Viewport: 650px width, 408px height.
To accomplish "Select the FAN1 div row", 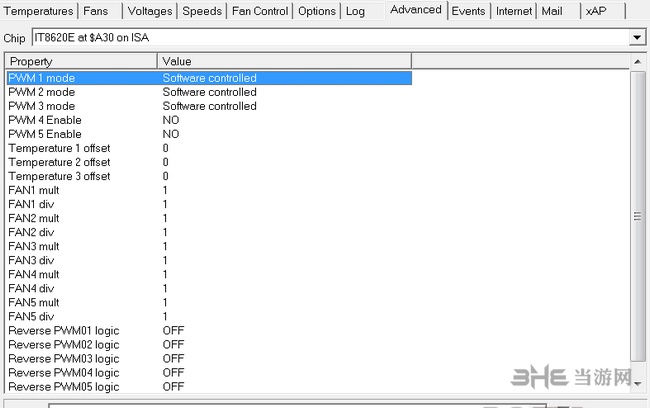I will 209,204.
